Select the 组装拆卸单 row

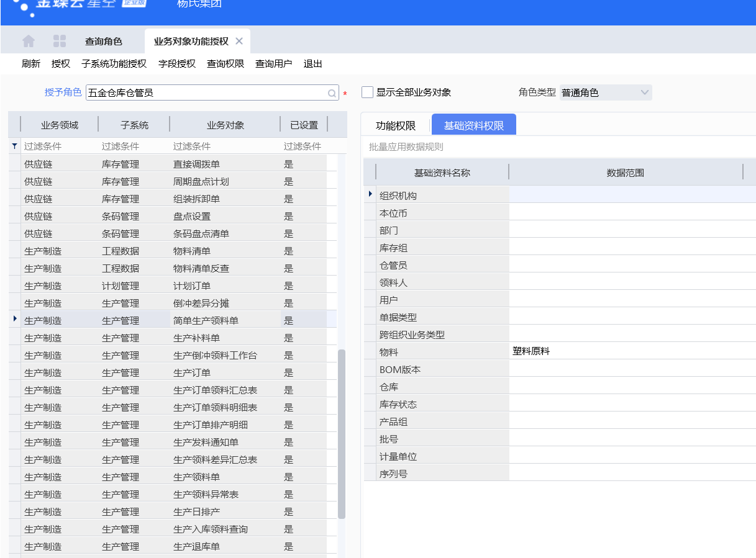point(174,199)
